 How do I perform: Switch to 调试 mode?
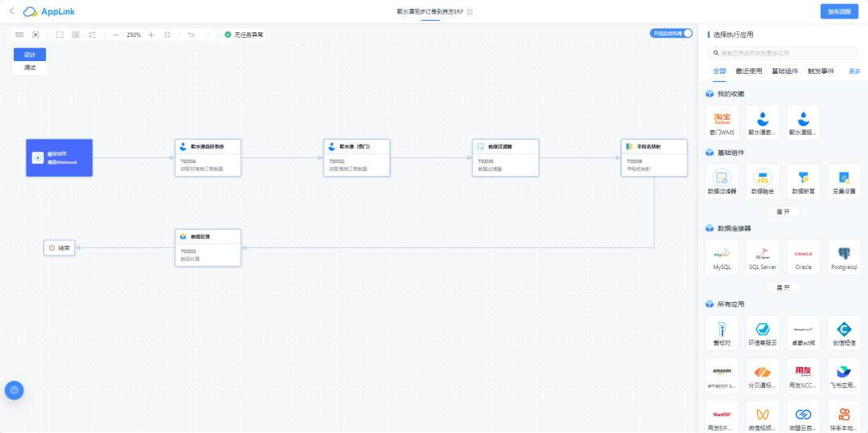coord(30,67)
